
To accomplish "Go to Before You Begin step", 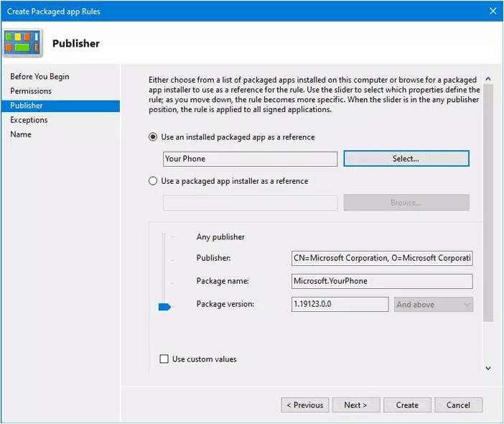I will [x=39, y=77].
